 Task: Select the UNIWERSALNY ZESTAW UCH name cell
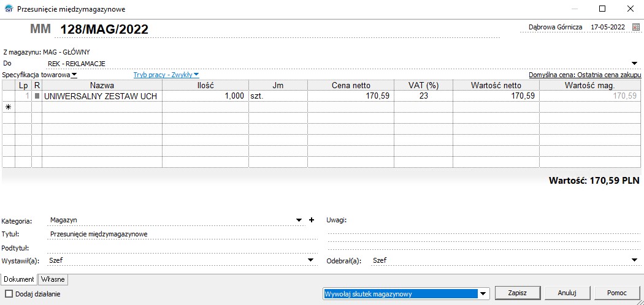pyautogui.click(x=101, y=96)
